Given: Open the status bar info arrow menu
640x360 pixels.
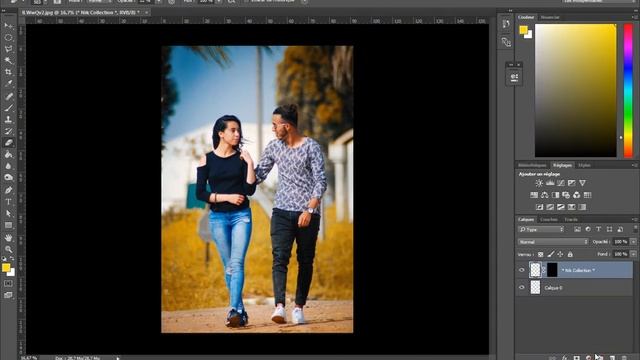Looking at the screenshot, I should [x=118, y=358].
